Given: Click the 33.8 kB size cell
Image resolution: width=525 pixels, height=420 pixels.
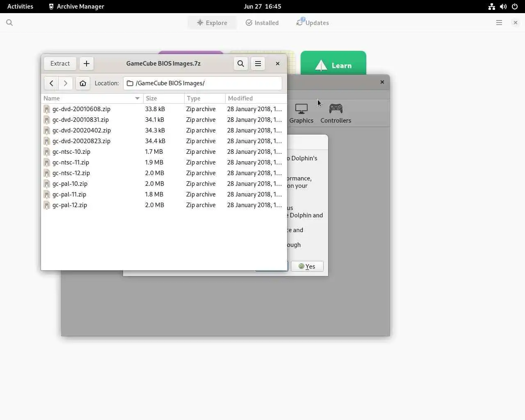Looking at the screenshot, I should click(x=155, y=109).
